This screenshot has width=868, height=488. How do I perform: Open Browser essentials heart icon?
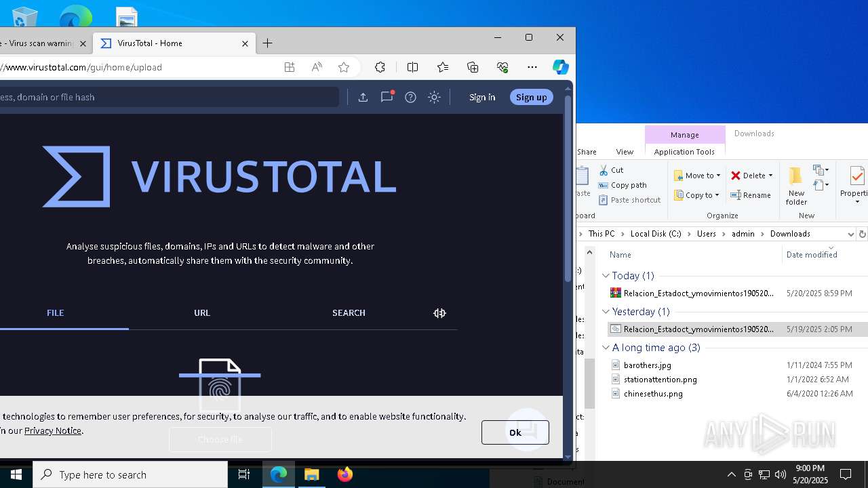[502, 67]
